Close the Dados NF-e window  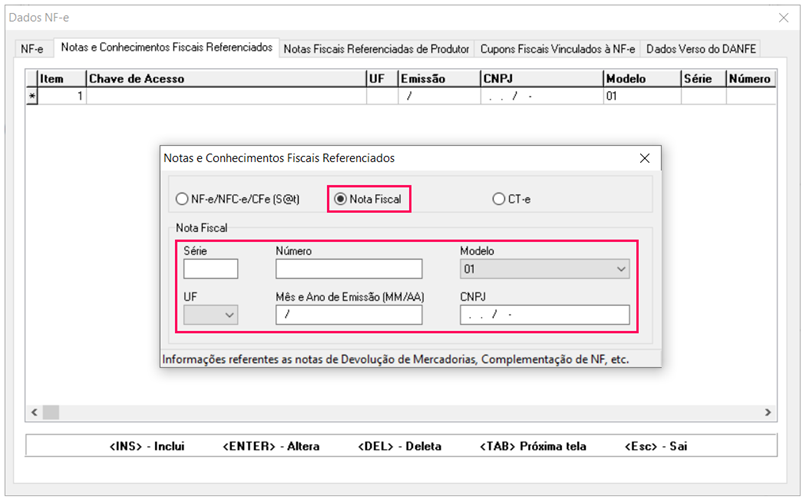[784, 17]
